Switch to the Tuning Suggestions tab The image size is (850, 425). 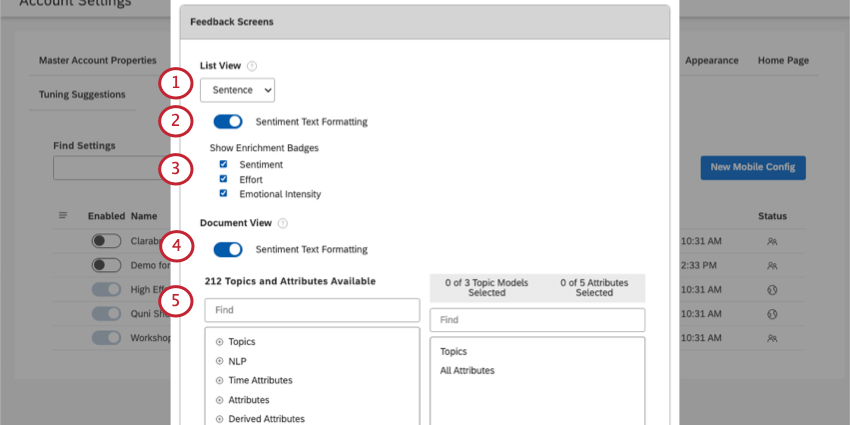click(x=82, y=94)
